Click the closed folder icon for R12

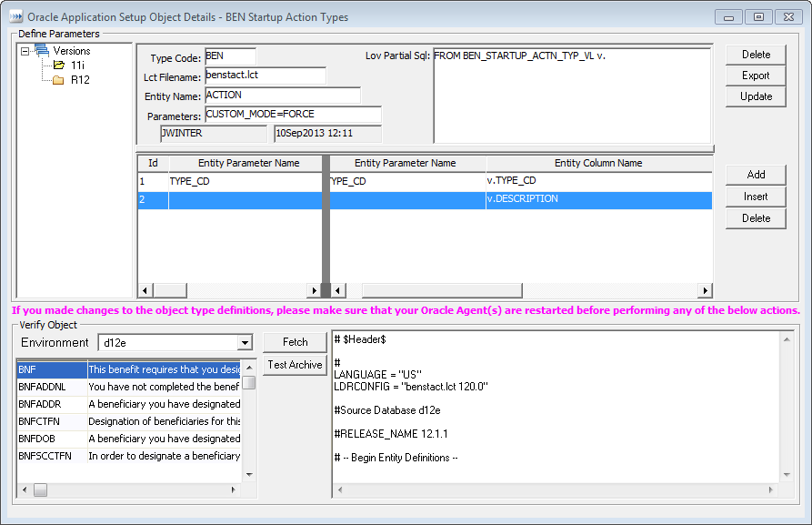click(58, 80)
